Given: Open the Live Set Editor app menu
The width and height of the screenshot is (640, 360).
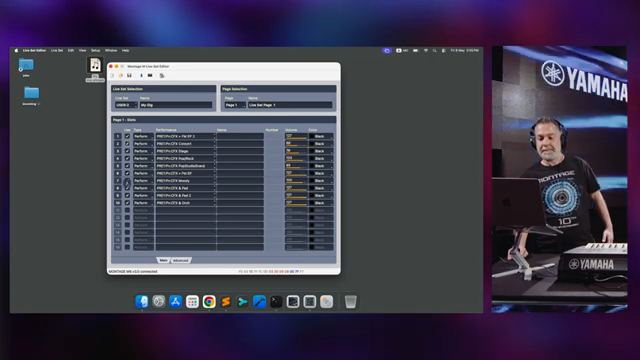Looking at the screenshot, I should pyautogui.click(x=34, y=51).
